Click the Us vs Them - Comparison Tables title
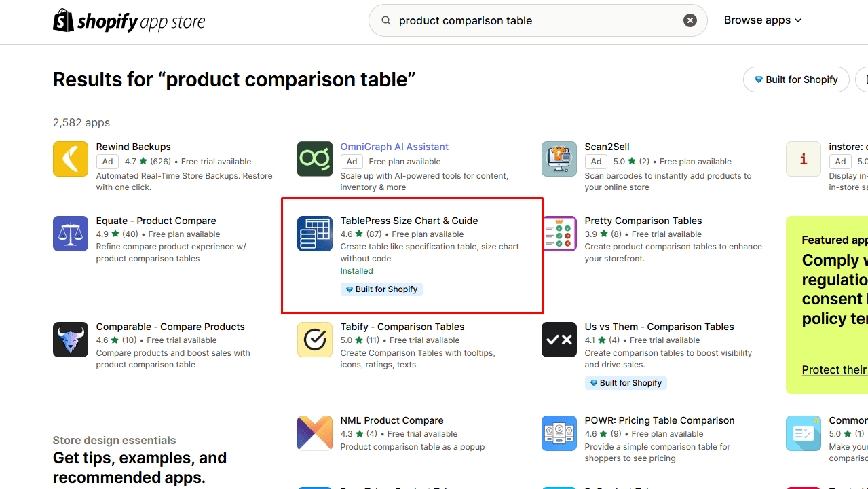 (660, 327)
